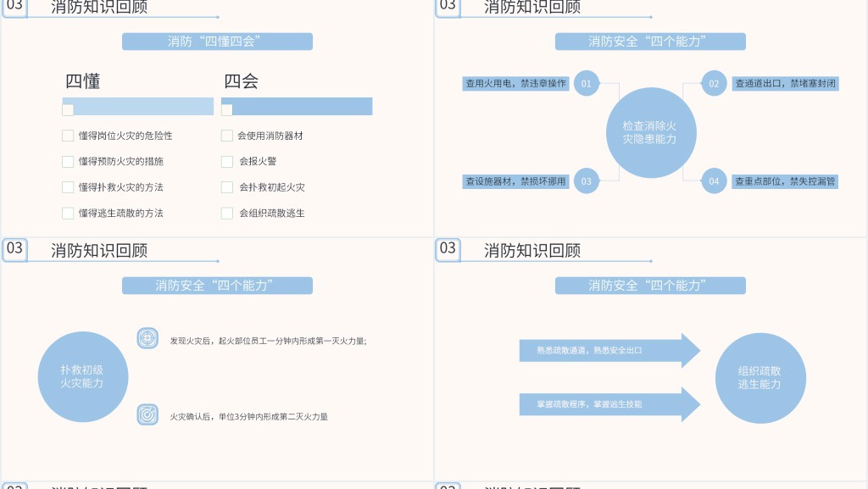Tick the 懂得逃生疏散的方法 checkbox
This screenshot has height=489, width=868.
(x=68, y=213)
